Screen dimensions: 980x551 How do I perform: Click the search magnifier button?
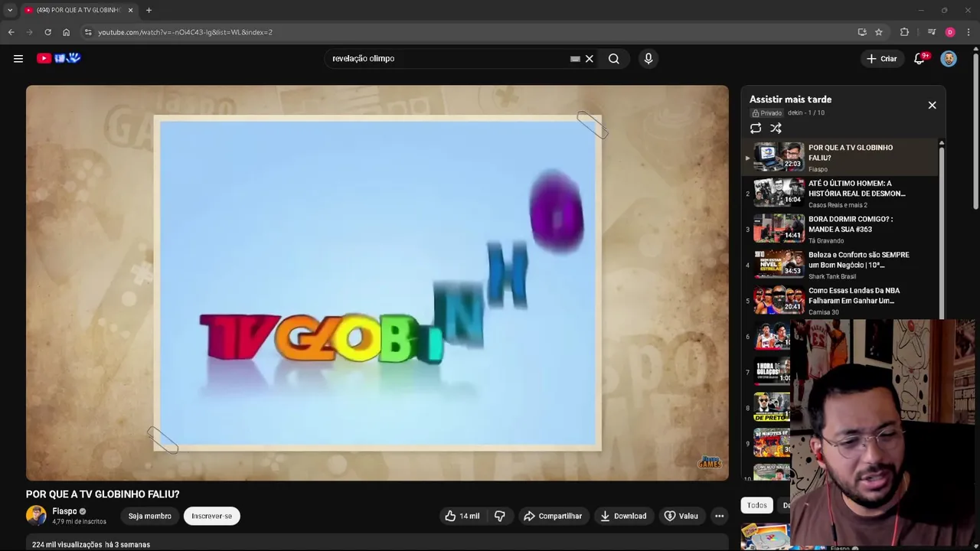pyautogui.click(x=614, y=59)
